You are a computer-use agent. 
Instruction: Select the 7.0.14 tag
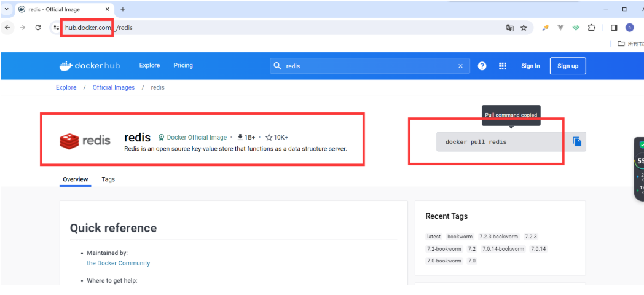click(538, 249)
